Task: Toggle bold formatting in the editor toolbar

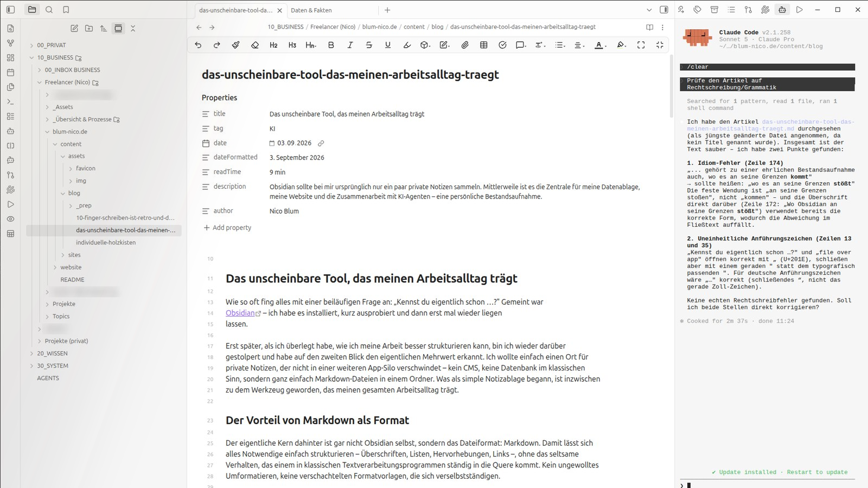Action: (331, 45)
